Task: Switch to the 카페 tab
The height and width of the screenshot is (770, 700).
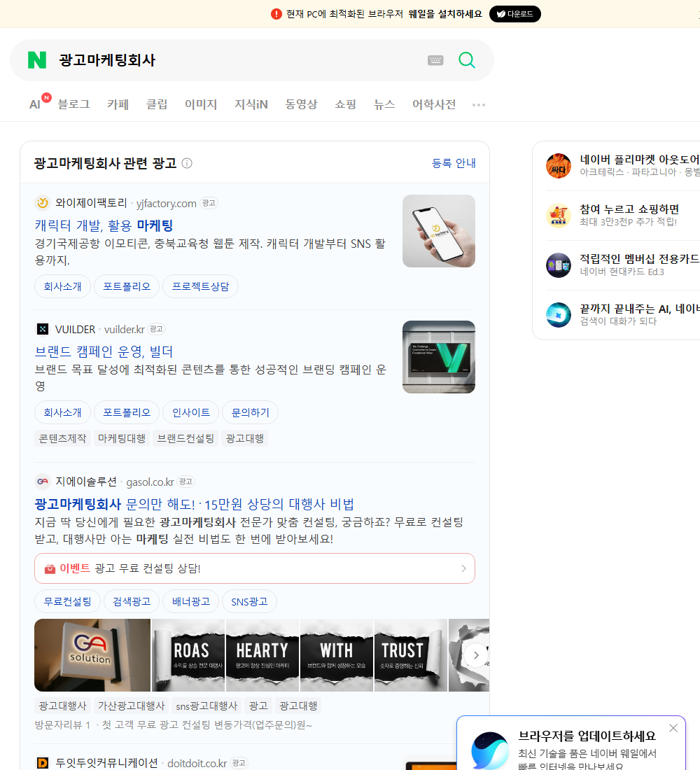Action: (x=118, y=104)
